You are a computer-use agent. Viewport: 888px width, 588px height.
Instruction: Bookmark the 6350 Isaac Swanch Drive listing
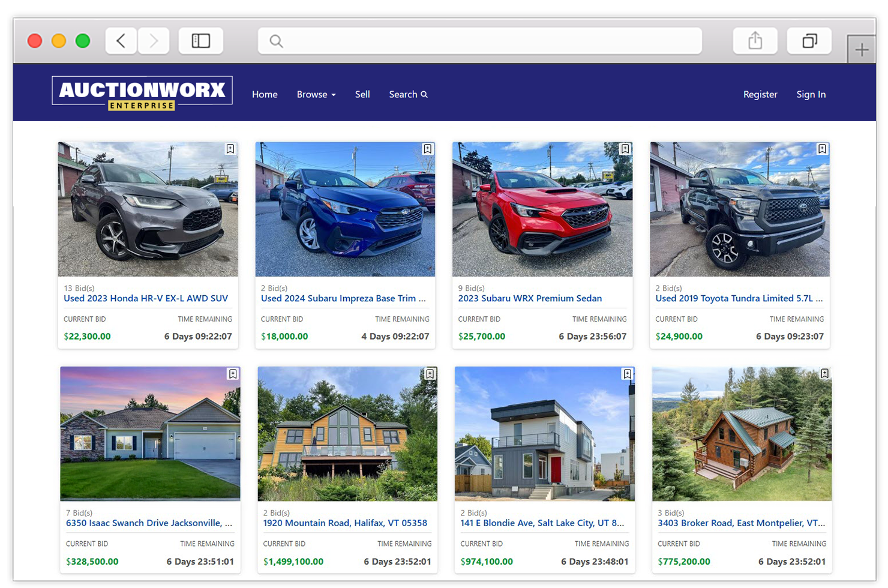click(233, 374)
